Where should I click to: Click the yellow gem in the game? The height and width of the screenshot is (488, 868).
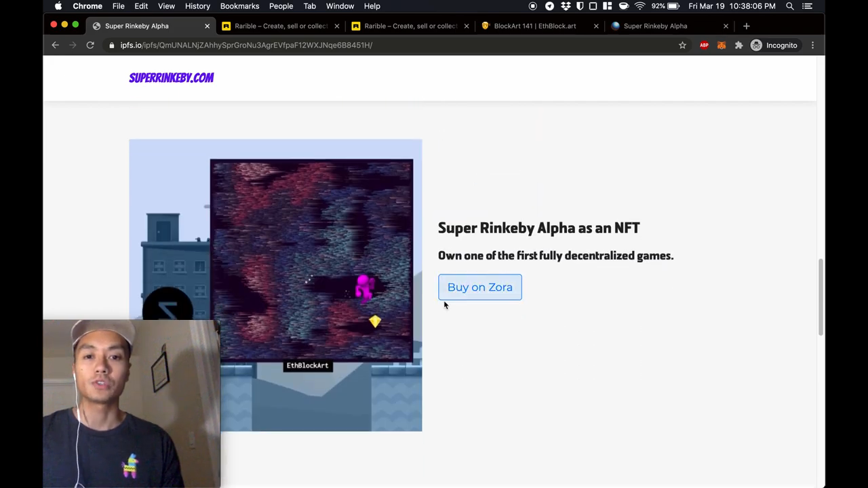click(x=375, y=321)
